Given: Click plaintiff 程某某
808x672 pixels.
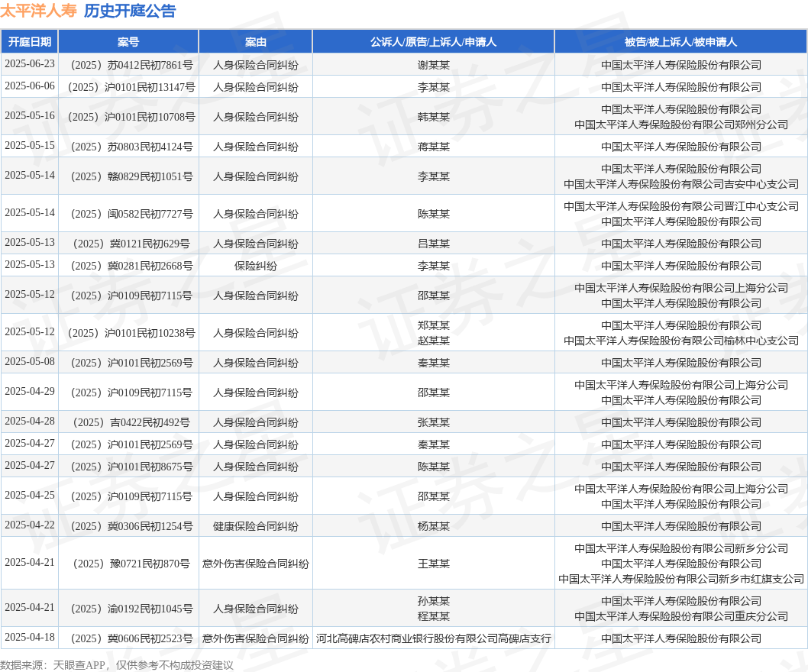Looking at the screenshot, I should (x=433, y=616).
